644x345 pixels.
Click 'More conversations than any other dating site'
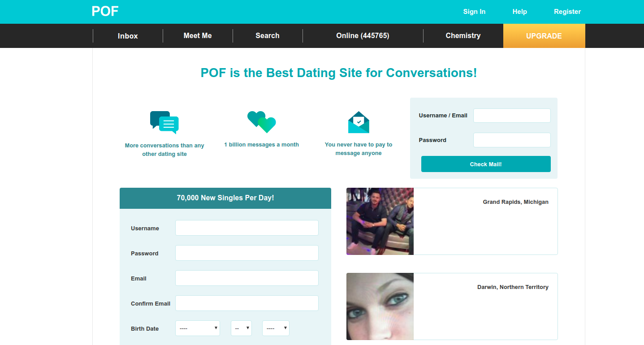pyautogui.click(x=164, y=150)
